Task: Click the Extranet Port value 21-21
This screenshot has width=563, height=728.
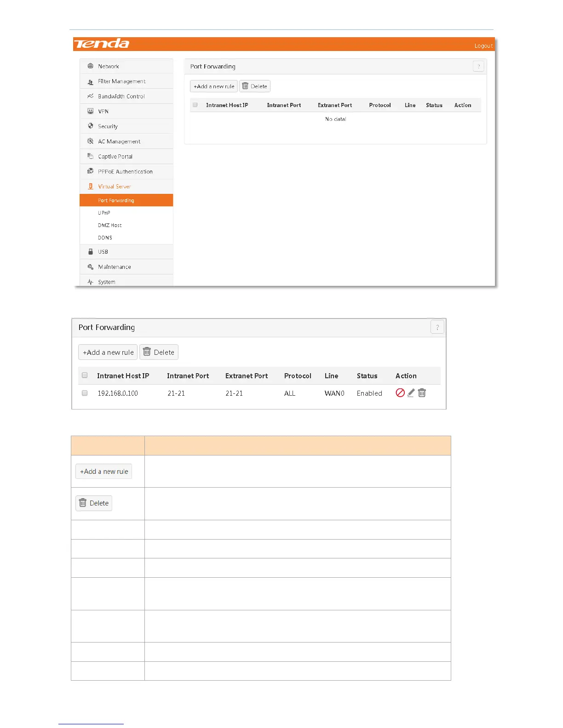Action: coord(234,393)
